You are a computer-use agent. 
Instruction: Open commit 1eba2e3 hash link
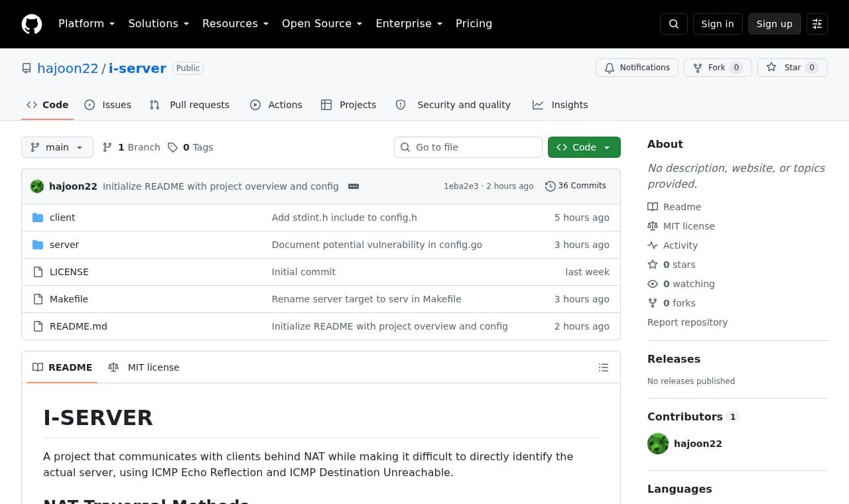(461, 186)
